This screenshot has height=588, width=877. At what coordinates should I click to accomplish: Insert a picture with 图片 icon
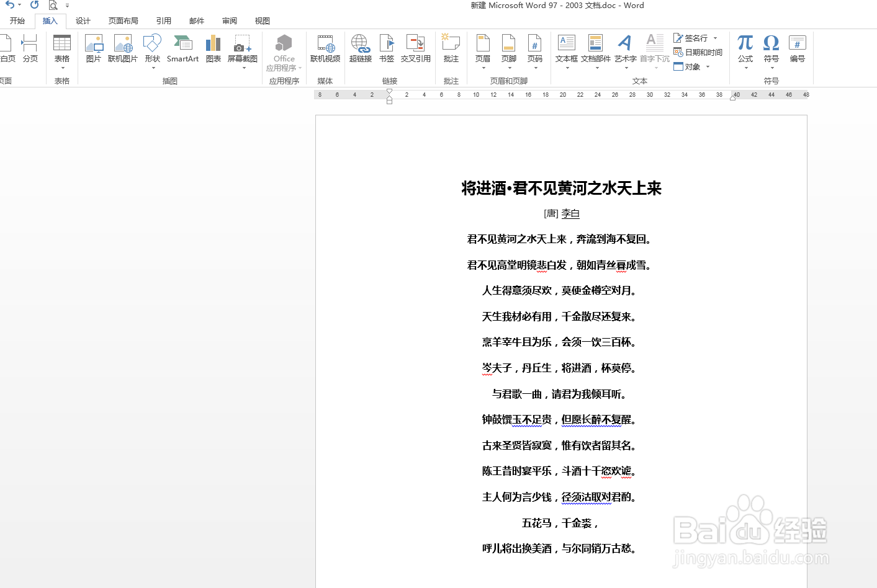(94, 48)
